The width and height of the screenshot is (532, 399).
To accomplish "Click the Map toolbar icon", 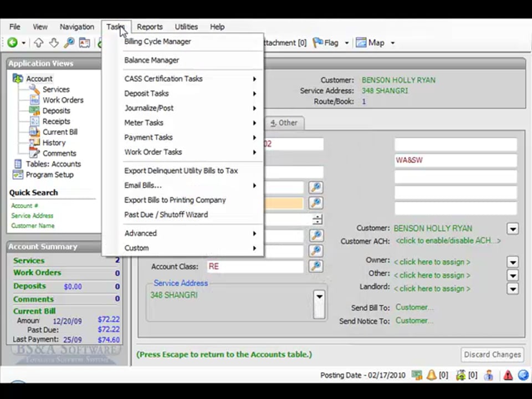I will [x=361, y=43].
